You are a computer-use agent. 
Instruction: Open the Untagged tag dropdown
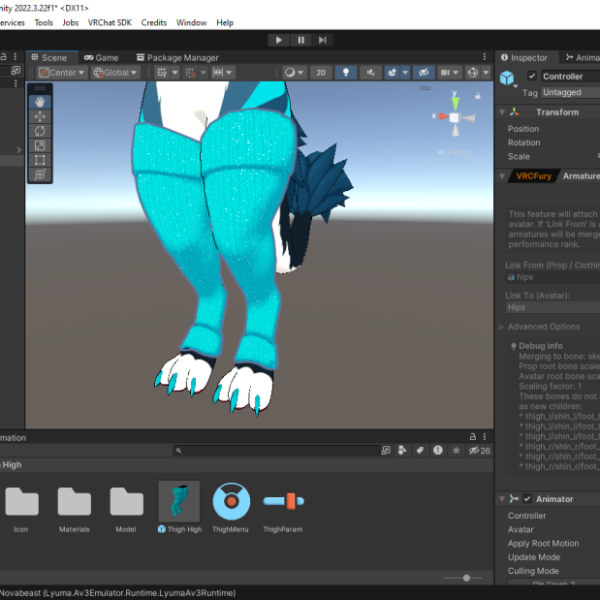coord(570,92)
